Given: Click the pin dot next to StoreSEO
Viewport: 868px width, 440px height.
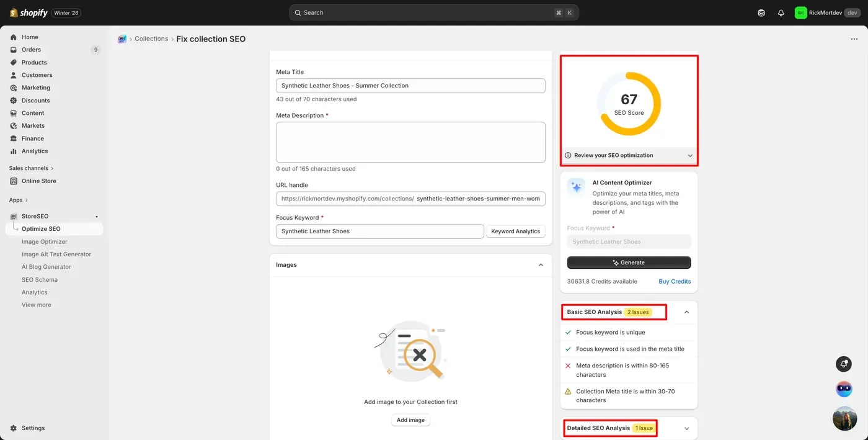Looking at the screenshot, I should point(96,217).
